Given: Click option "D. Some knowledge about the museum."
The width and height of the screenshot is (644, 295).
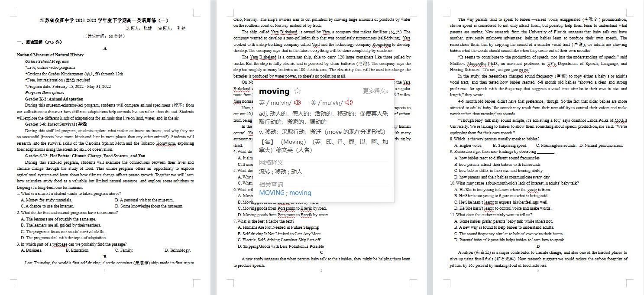Looking at the screenshot, I should pos(149,206).
